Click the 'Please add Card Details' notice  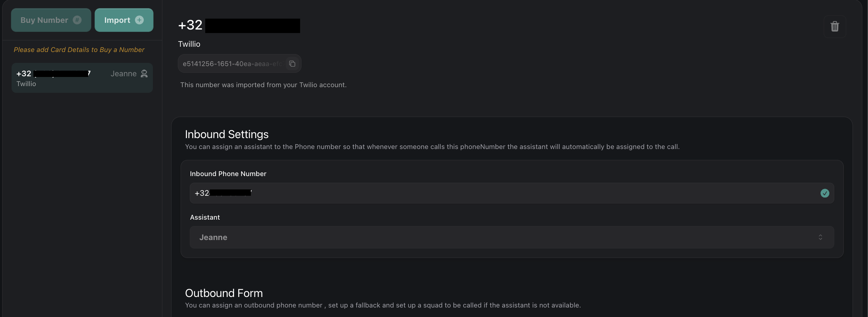click(78, 50)
